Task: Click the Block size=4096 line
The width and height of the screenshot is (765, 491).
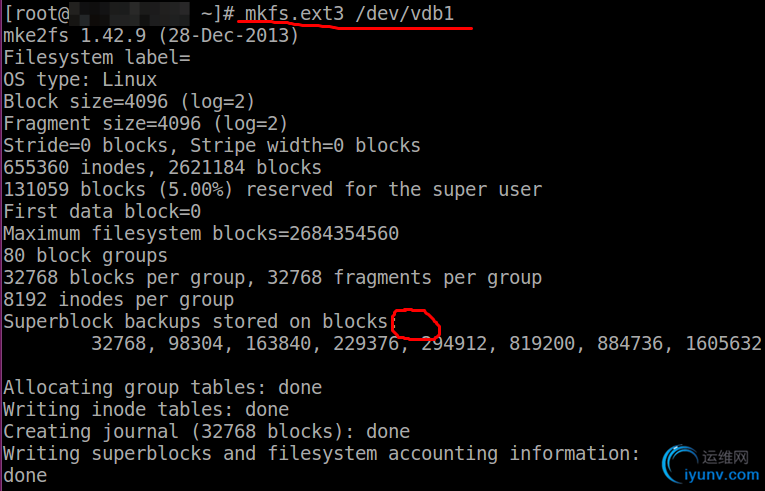Action: point(129,102)
